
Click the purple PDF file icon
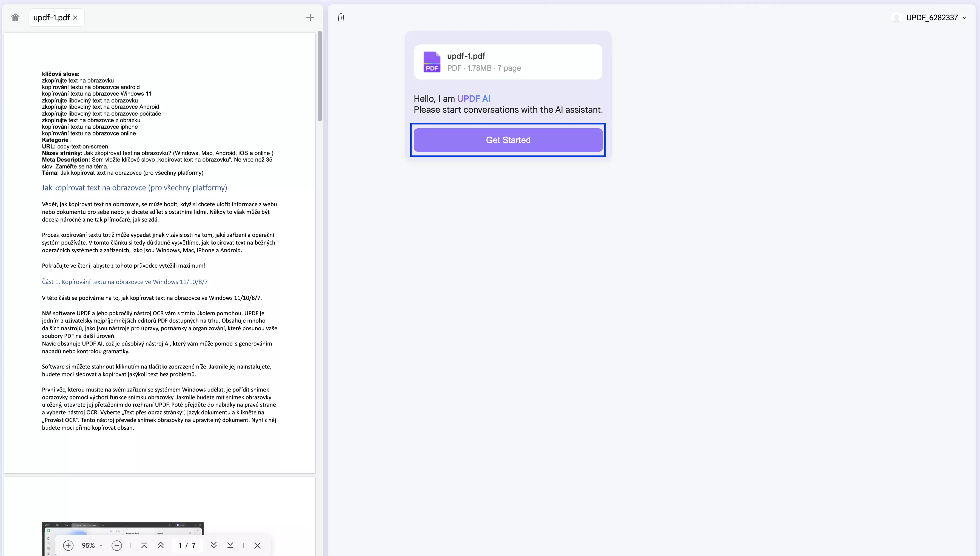(432, 61)
